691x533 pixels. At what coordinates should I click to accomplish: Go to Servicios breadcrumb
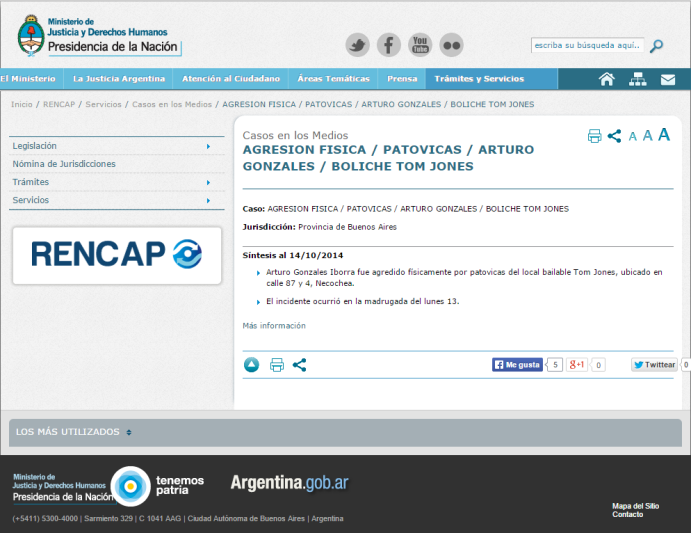pos(103,104)
